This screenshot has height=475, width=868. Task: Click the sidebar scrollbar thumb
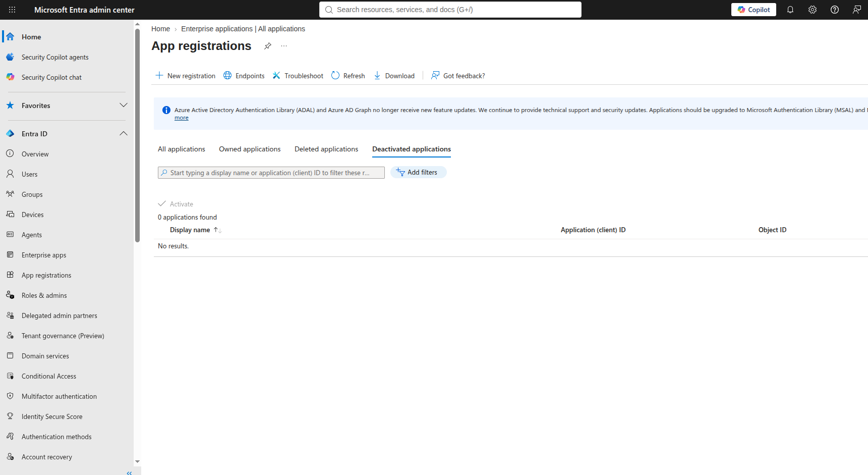[x=137, y=135]
